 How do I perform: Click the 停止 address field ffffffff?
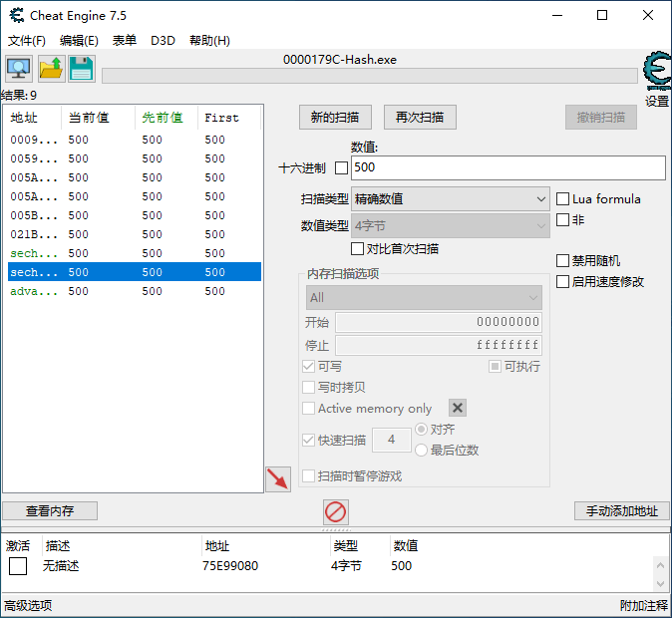439,346
